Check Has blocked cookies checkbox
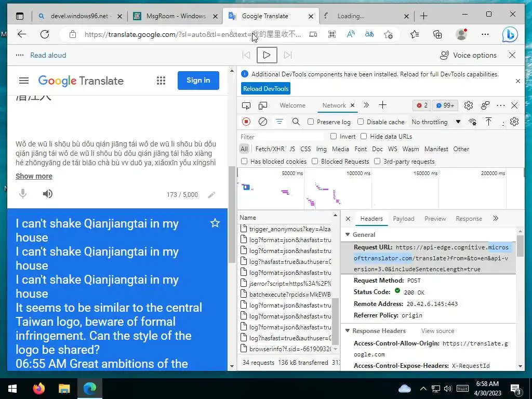532x399 pixels. click(244, 161)
